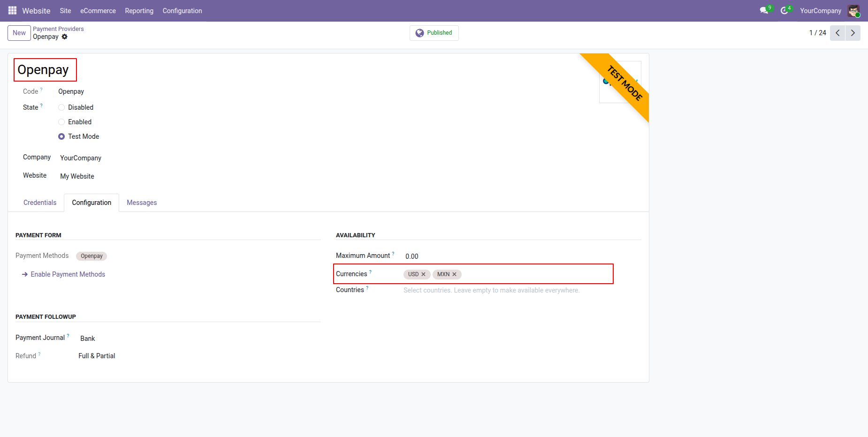Select the Enabled state option
868x437 pixels.
[61, 122]
